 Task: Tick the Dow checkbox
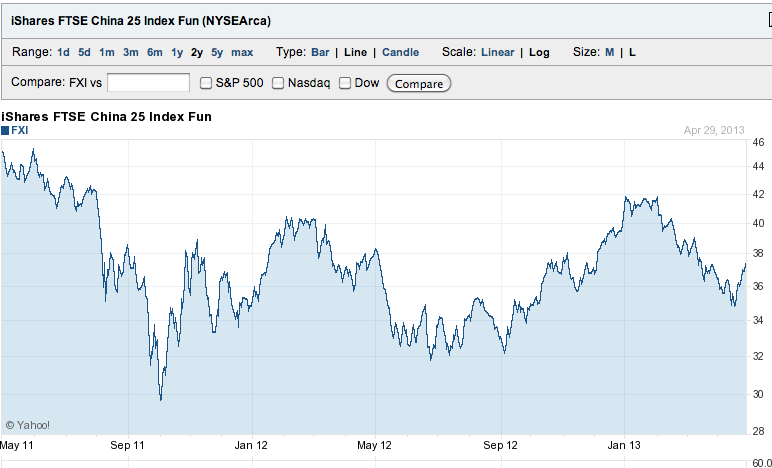pyautogui.click(x=345, y=83)
